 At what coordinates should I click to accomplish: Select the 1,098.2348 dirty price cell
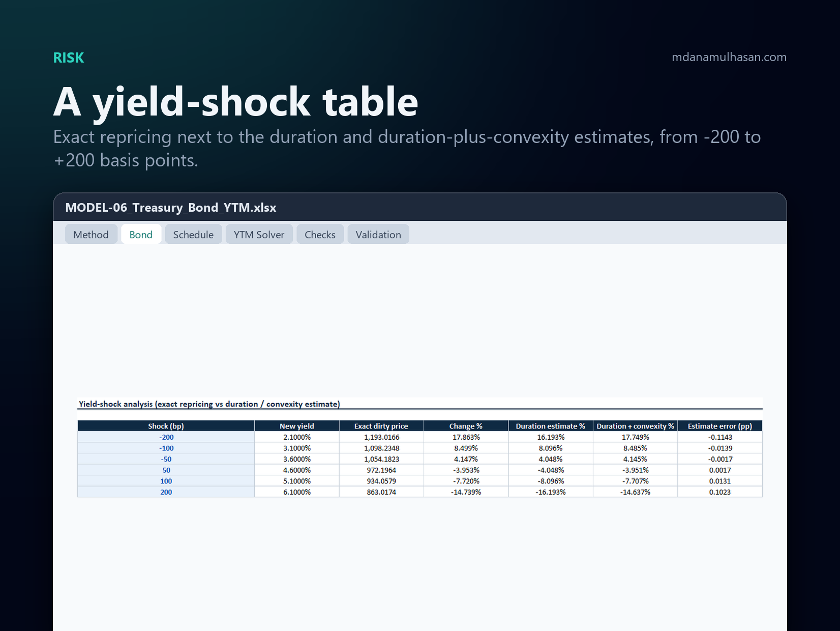coord(381,448)
